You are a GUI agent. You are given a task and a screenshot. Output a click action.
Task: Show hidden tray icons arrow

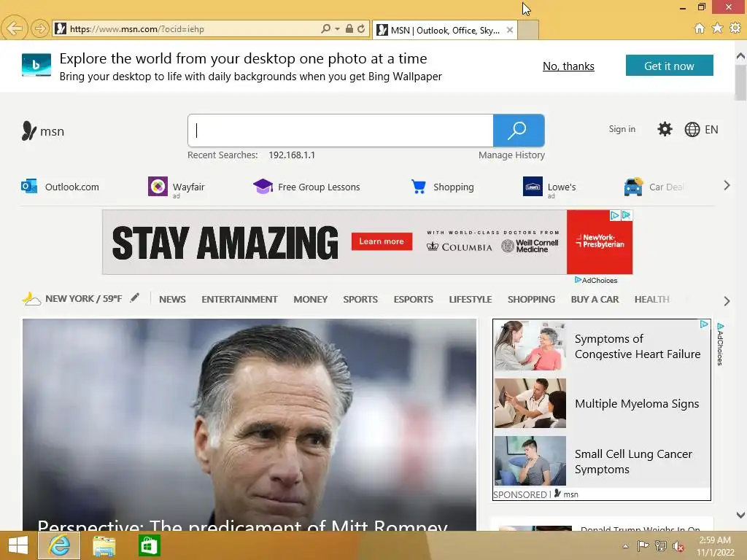pos(625,546)
